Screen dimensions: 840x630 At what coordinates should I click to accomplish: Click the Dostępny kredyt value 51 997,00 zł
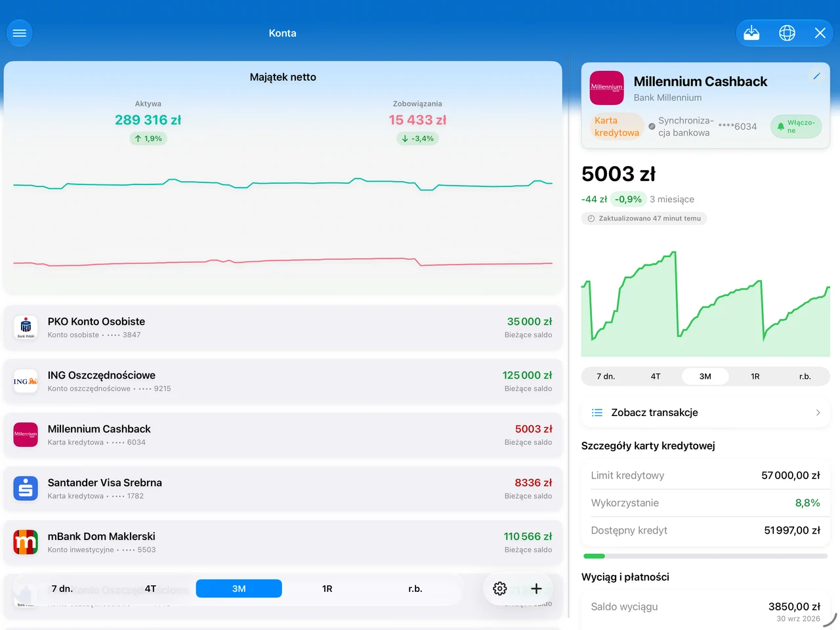pyautogui.click(x=792, y=530)
